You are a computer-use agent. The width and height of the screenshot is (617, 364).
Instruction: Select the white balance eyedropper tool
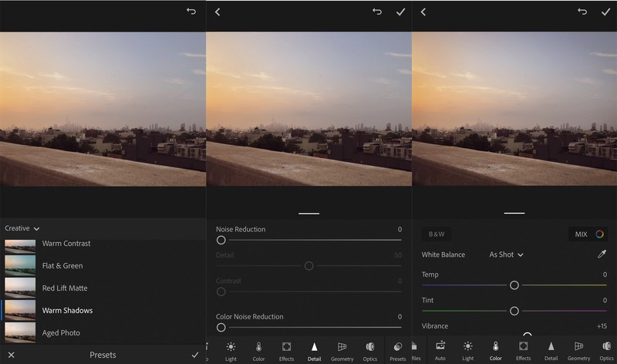602,254
